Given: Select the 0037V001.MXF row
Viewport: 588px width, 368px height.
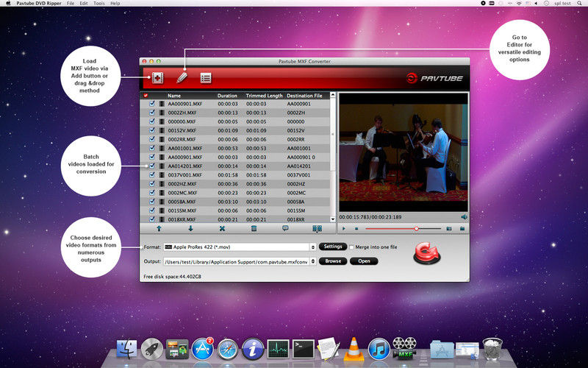Looking at the screenshot, I should [x=234, y=175].
